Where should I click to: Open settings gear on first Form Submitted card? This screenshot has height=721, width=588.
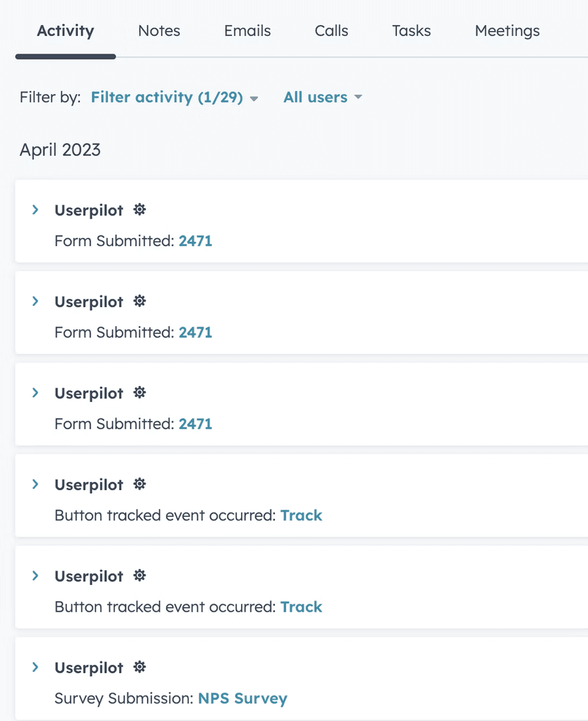tap(139, 209)
